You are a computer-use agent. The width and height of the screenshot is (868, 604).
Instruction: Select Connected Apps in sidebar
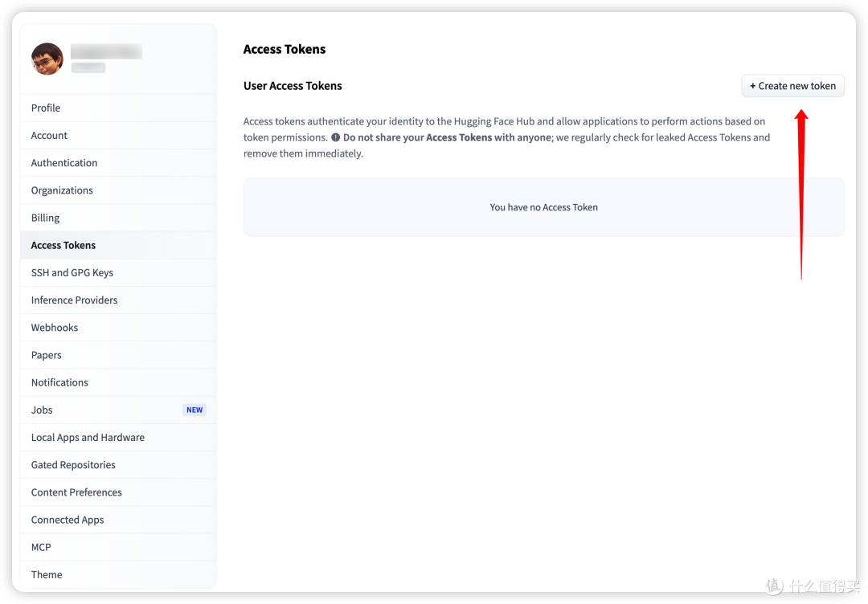[118, 520]
